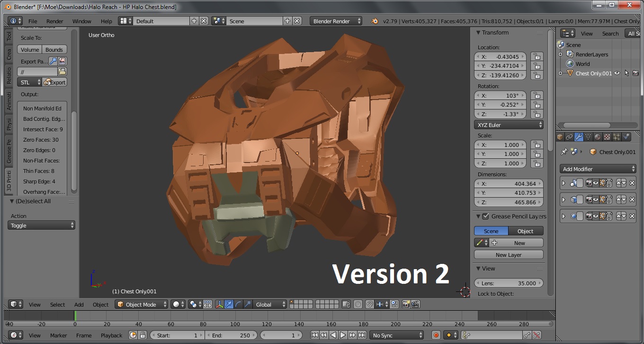Toggle first modifier viewport eye visibility

coord(596,183)
